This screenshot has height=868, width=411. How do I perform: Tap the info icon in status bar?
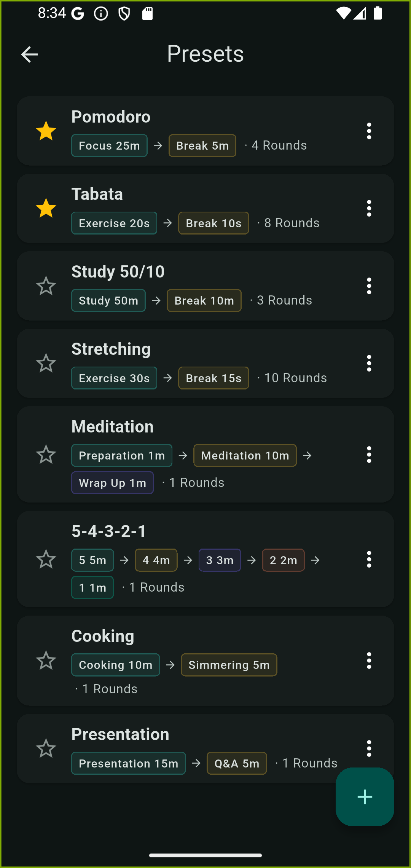[x=101, y=14]
